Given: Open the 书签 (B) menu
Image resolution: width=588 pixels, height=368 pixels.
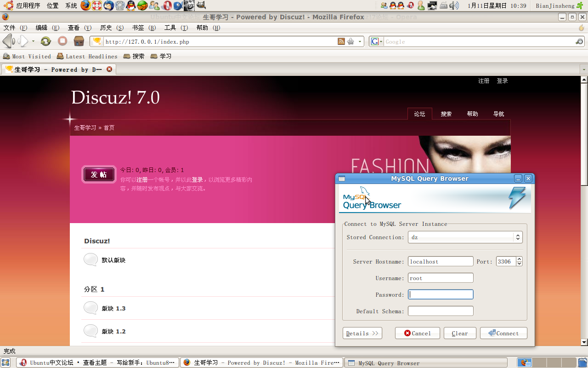Looking at the screenshot, I should [144, 28].
